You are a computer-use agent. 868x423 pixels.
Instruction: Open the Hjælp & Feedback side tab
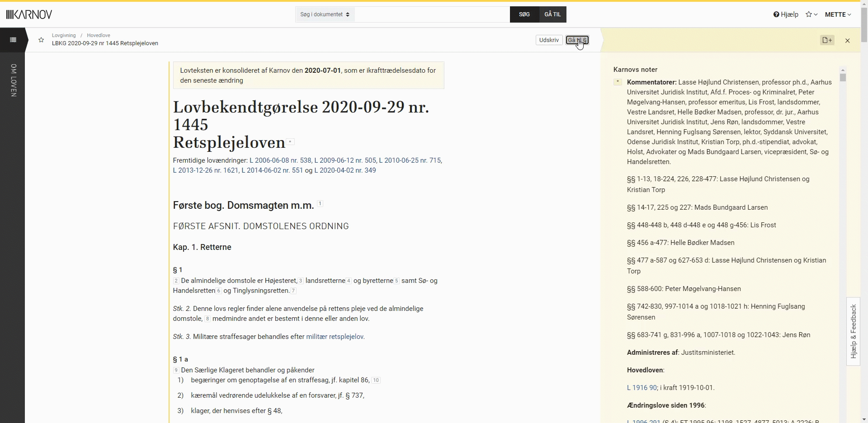pos(853,331)
